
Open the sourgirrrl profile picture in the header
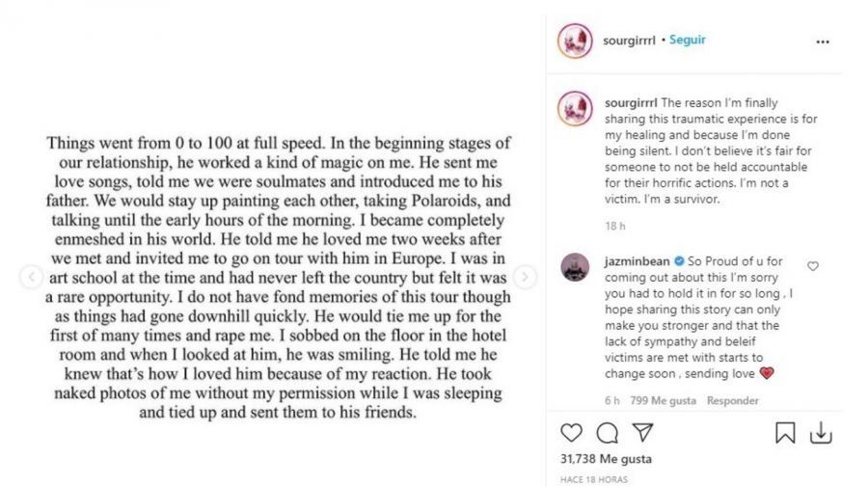(x=575, y=41)
